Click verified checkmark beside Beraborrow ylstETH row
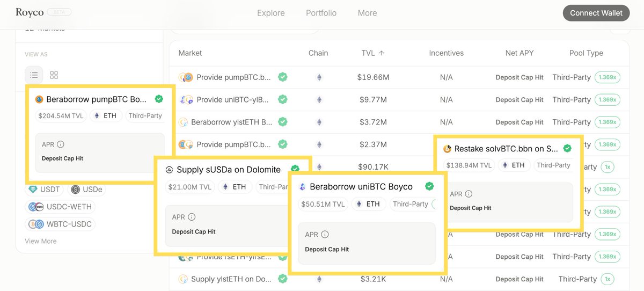The image size is (644, 291). (x=282, y=122)
